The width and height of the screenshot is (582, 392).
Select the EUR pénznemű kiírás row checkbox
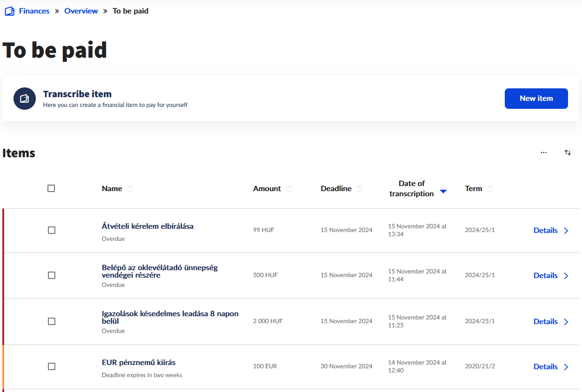pos(52,366)
